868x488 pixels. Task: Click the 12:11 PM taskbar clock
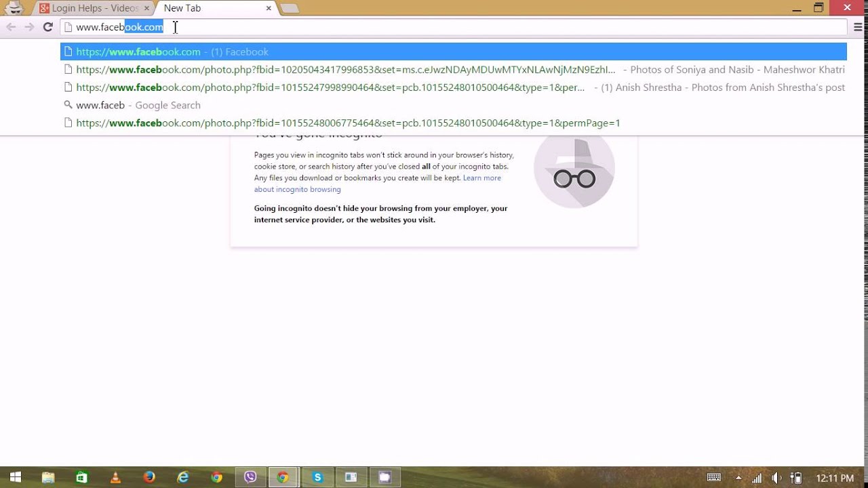834,478
